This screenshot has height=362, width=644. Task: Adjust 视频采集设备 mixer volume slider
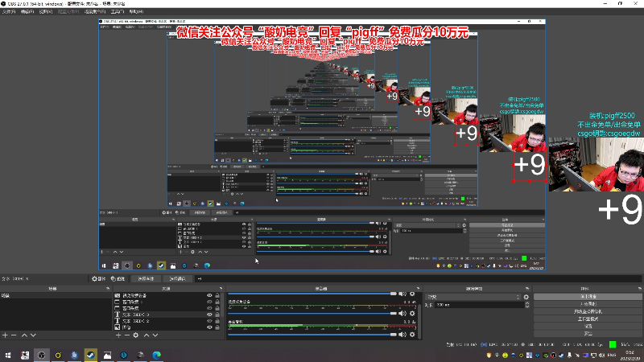coord(312,314)
